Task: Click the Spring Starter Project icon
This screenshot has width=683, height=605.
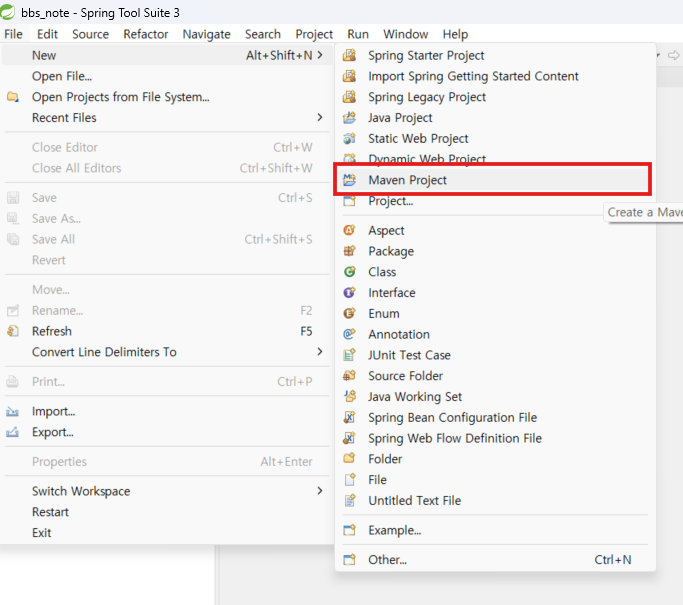Action: (349, 55)
